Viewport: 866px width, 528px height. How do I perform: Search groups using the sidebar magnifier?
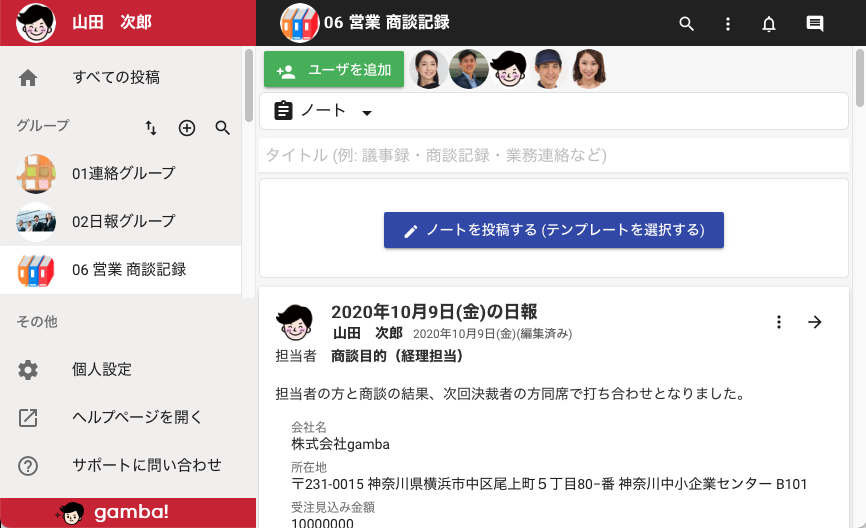tap(223, 128)
